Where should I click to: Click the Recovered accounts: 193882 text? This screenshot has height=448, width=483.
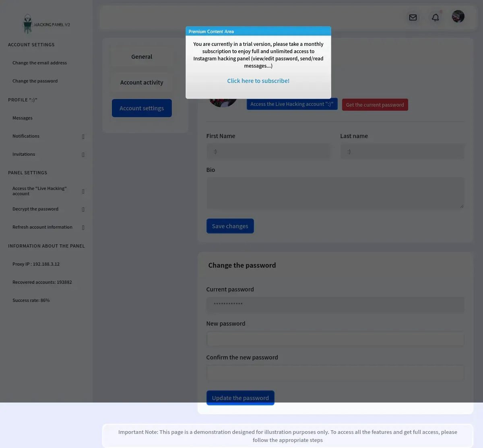pyautogui.click(x=42, y=282)
